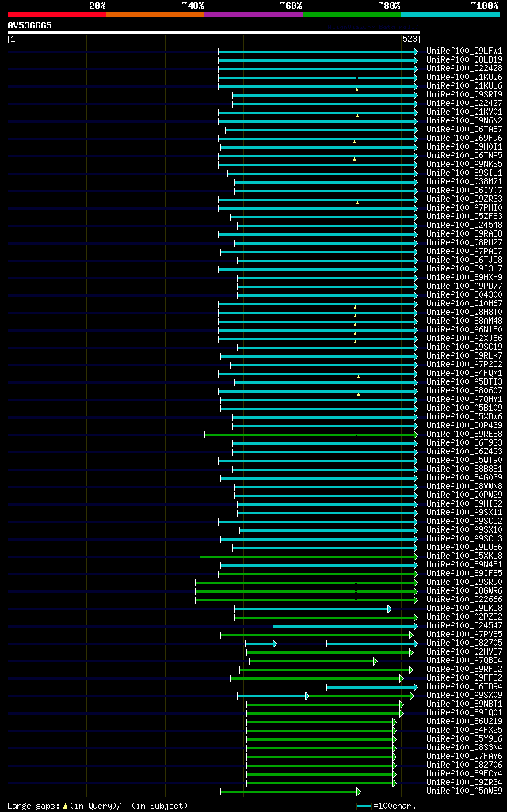Click the orange ~40% identity legend segment
The height and width of the screenshot is (812, 507).
(155, 14)
